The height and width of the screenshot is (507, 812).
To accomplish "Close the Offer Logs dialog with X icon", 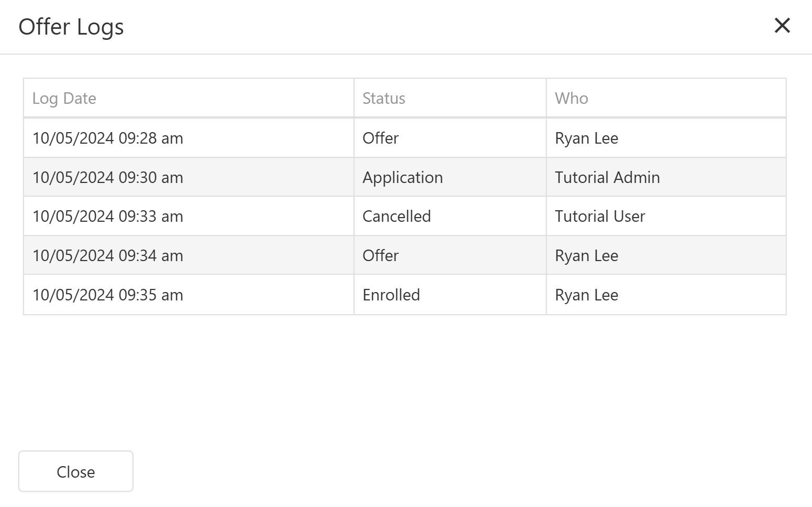I will click(x=782, y=25).
